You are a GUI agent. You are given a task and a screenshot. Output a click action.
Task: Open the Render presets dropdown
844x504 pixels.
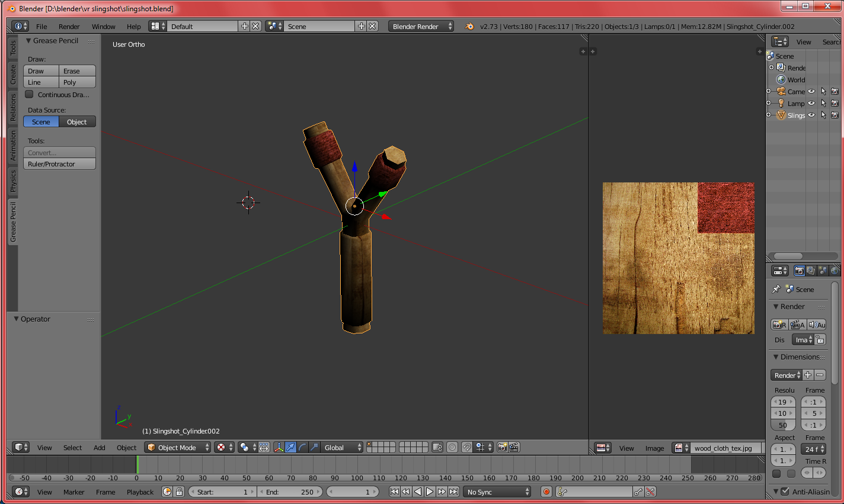point(787,375)
